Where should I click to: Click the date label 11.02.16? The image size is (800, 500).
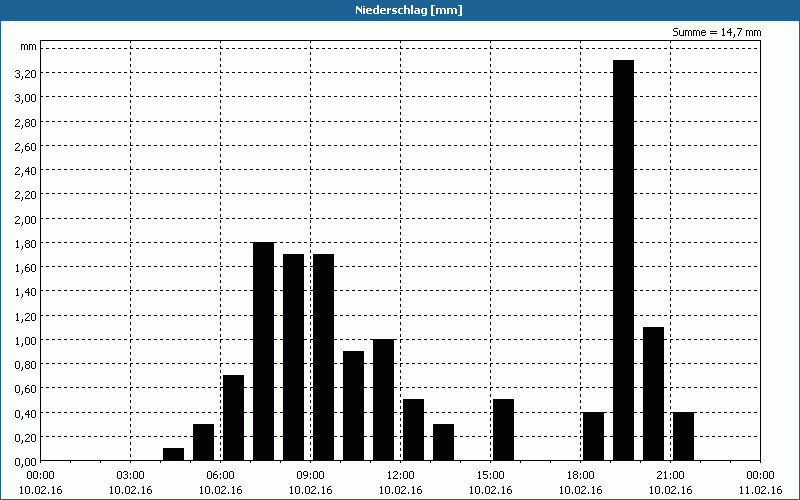(760, 490)
